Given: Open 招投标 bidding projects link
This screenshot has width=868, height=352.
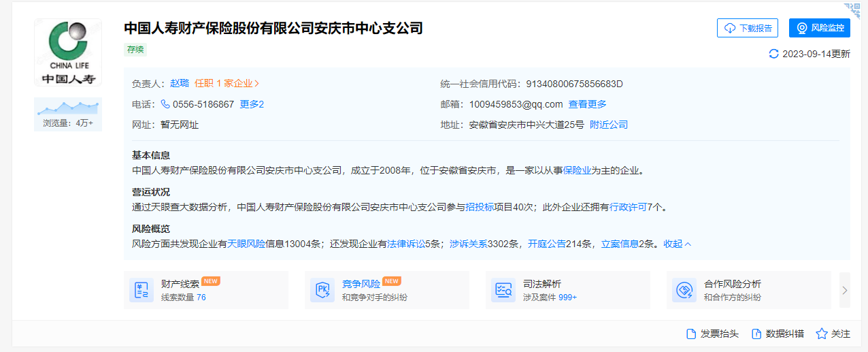Looking at the screenshot, I should tap(480, 207).
